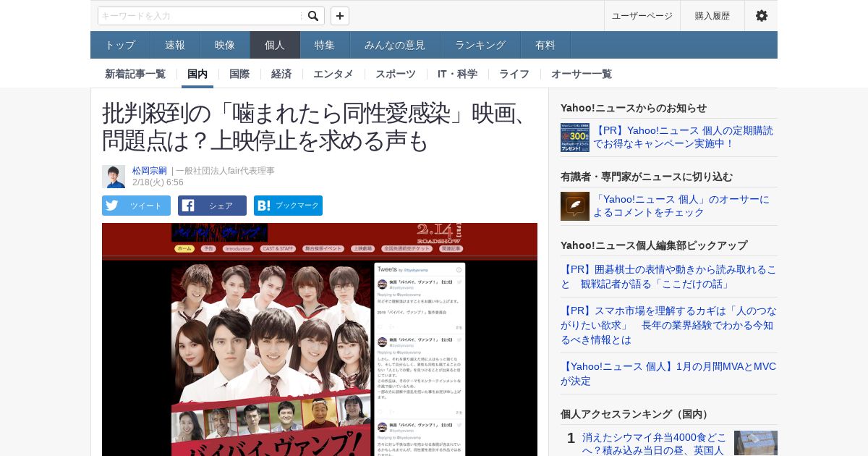Go to みんなの意見 tab
This screenshot has width=868, height=456.
395,45
